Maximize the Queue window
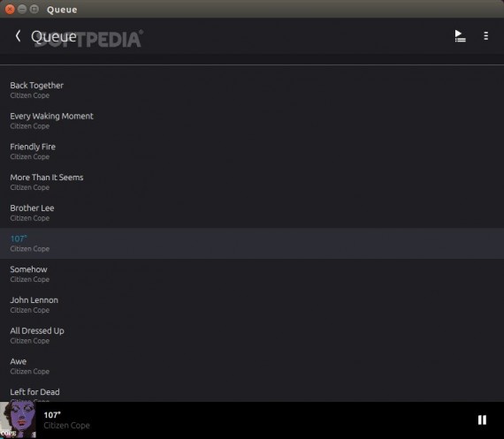Image resolution: width=504 pixels, height=439 pixels. [x=34, y=10]
